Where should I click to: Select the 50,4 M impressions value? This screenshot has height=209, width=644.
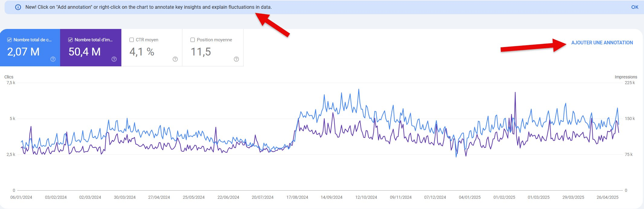click(x=85, y=52)
